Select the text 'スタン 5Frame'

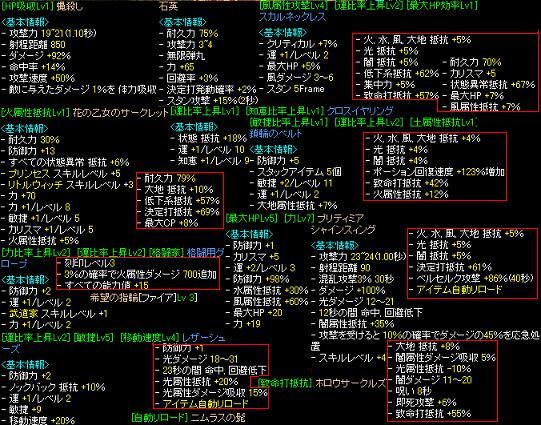(296, 89)
